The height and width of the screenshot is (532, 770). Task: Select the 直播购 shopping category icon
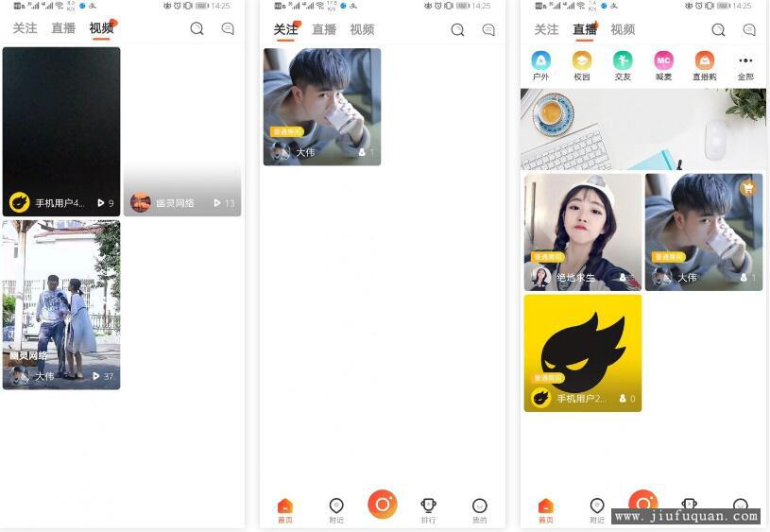click(x=704, y=60)
